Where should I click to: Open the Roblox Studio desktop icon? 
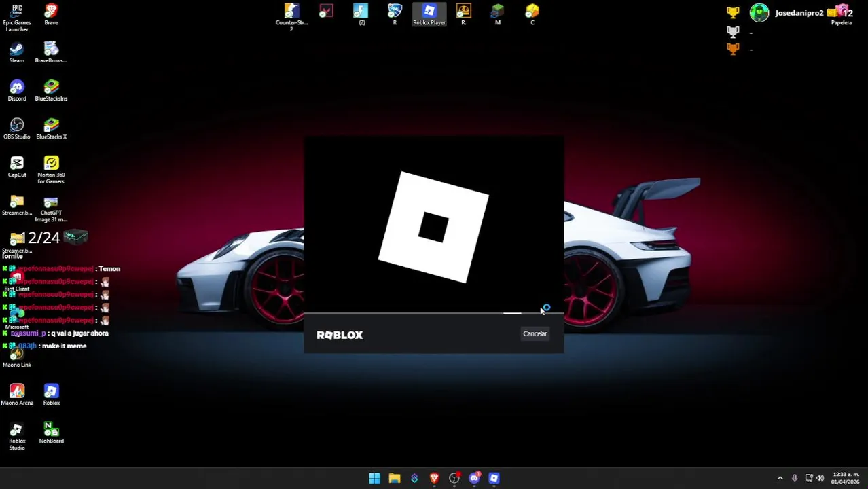tap(17, 436)
